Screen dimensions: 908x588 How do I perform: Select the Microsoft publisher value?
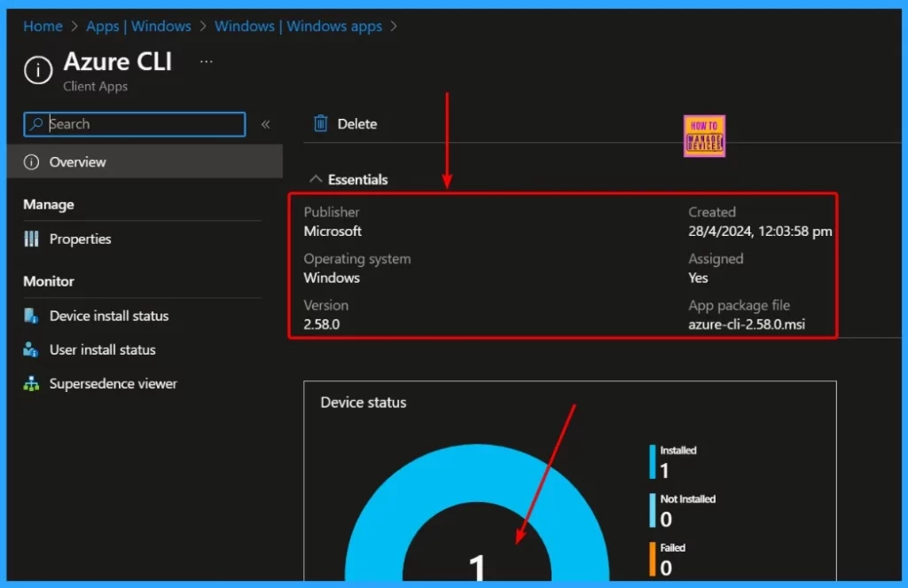[x=333, y=231]
